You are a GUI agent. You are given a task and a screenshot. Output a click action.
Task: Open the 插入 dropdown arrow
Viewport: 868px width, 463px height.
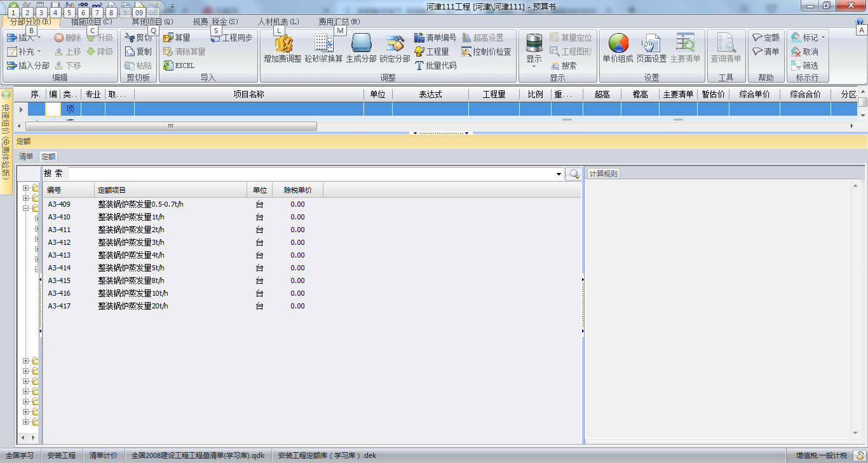pyautogui.click(x=39, y=38)
